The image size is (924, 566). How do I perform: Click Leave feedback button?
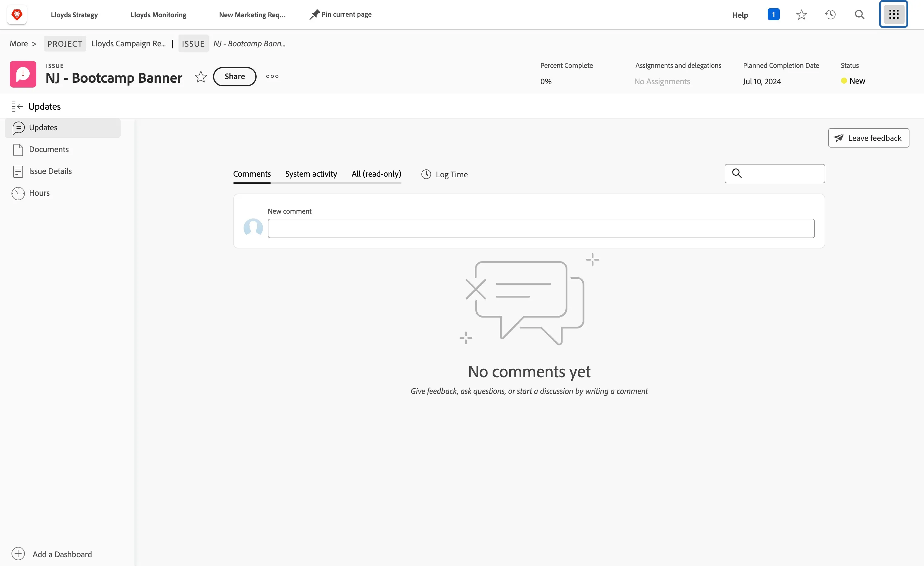[x=869, y=138]
